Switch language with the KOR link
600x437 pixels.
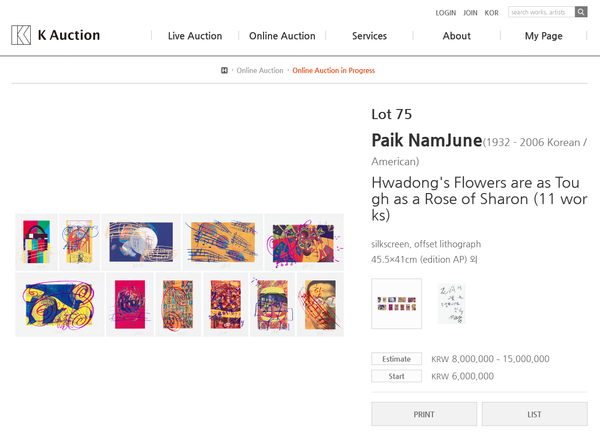point(491,13)
